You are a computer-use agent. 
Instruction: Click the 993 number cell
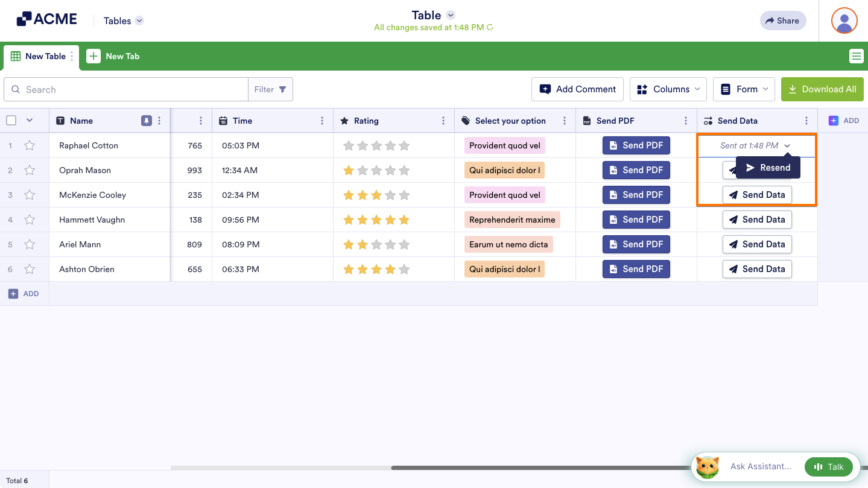pos(192,170)
